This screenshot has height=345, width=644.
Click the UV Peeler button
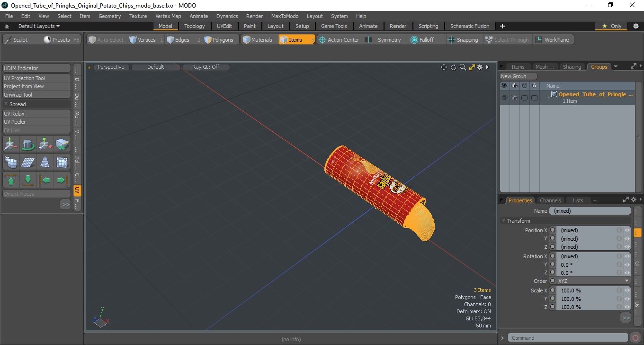36,122
